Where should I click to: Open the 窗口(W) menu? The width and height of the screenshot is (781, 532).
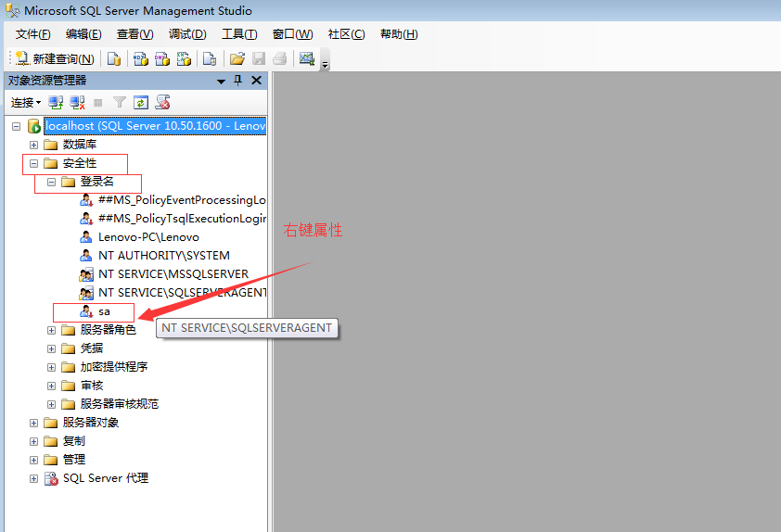[x=293, y=34]
